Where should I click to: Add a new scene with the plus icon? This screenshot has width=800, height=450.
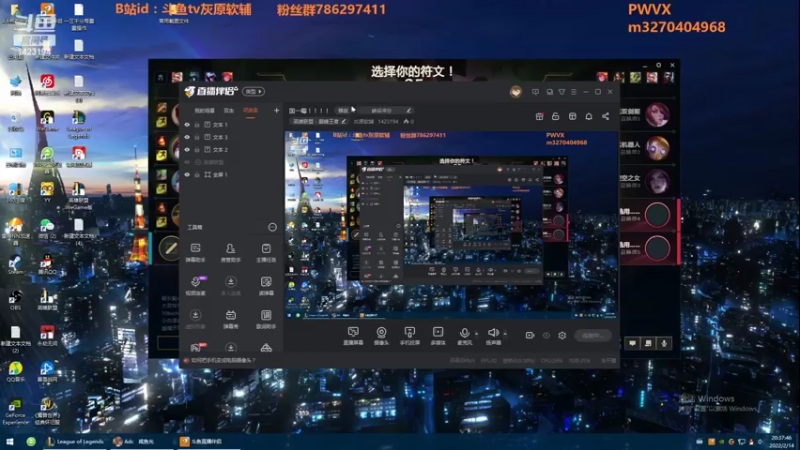tap(276, 110)
